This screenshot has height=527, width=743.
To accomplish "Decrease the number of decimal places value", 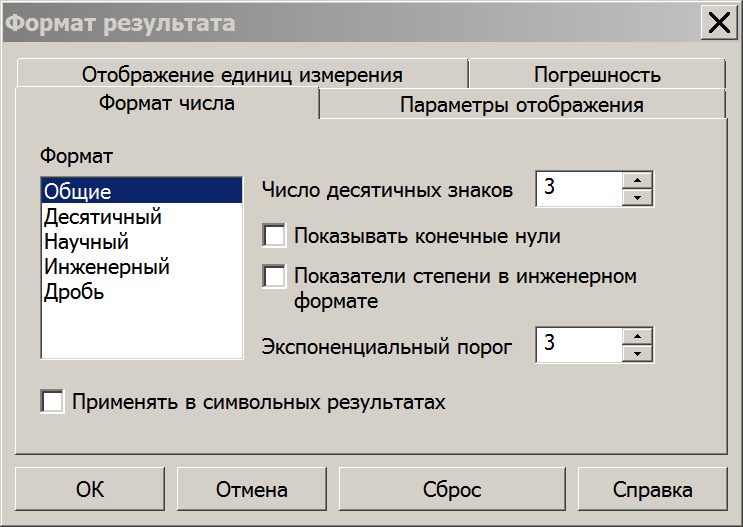I will tap(637, 198).
